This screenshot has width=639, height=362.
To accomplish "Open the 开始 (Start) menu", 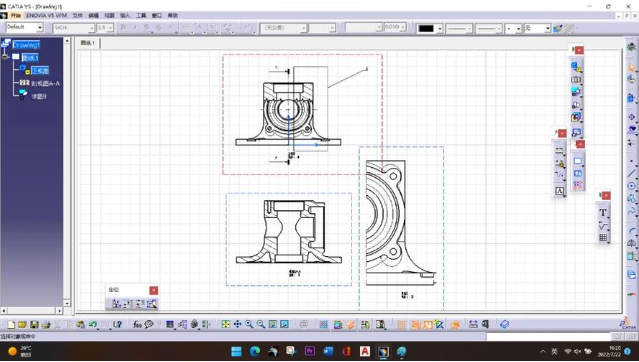I will [x=15, y=15].
